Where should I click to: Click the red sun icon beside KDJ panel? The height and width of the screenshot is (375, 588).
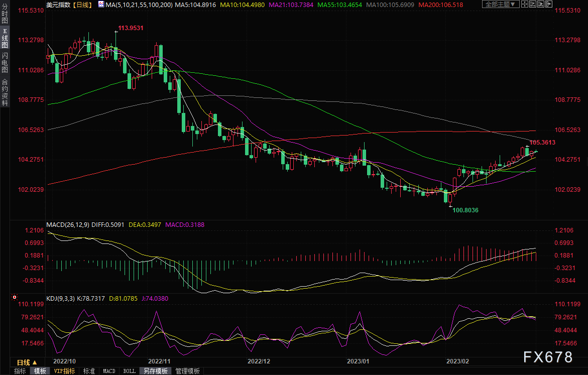[x=15, y=297]
